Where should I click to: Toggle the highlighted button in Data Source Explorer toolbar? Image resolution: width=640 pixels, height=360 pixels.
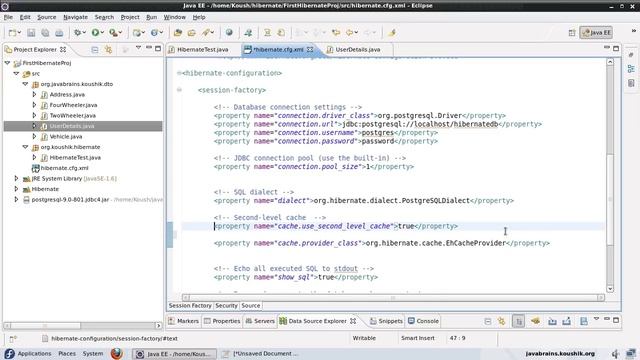[518, 321]
